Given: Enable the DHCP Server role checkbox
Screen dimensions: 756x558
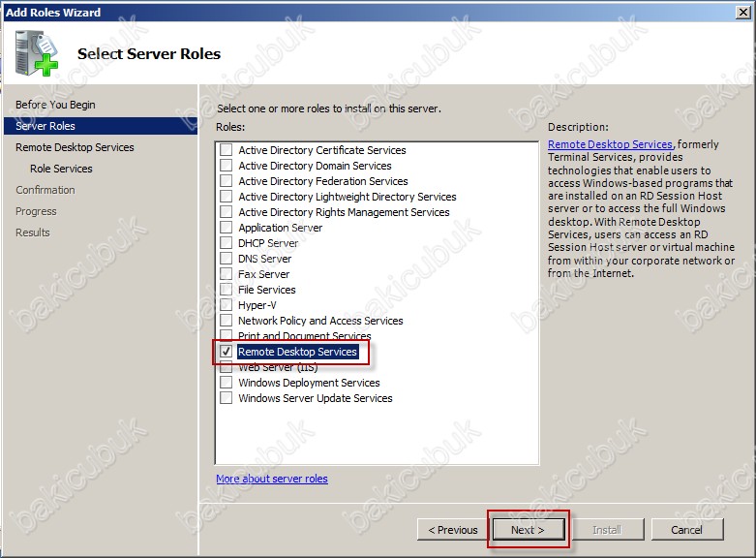Looking at the screenshot, I should click(x=226, y=242).
